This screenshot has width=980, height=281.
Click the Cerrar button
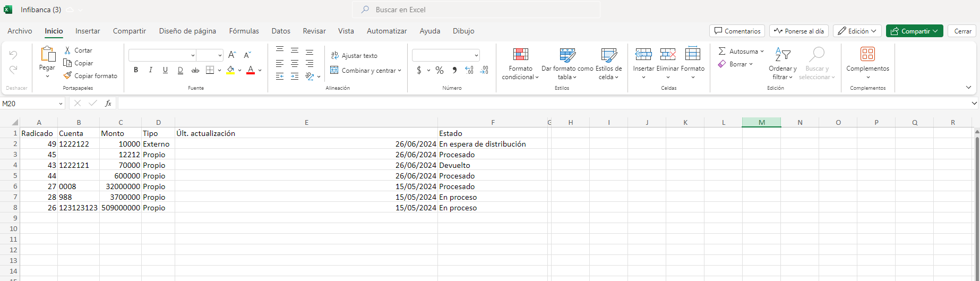point(962,31)
